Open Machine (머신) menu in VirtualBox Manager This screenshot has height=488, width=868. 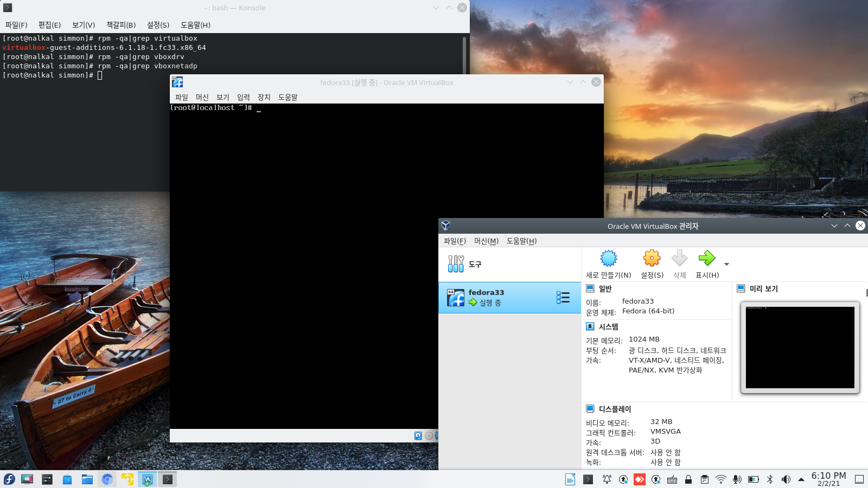486,241
